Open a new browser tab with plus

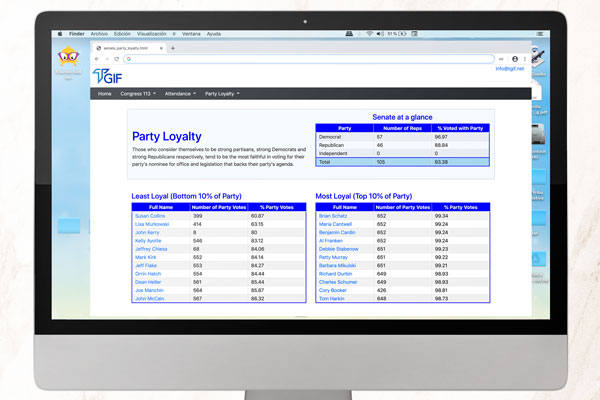[x=172, y=48]
